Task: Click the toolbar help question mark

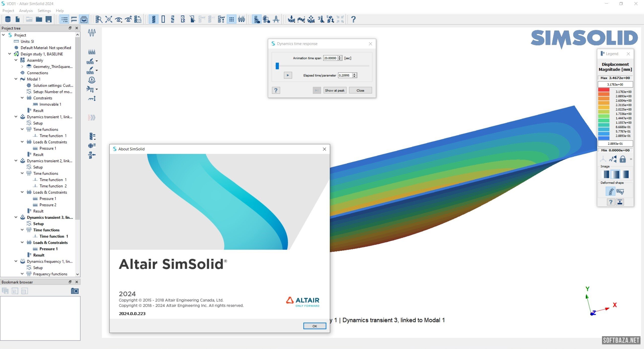Action: click(x=353, y=19)
